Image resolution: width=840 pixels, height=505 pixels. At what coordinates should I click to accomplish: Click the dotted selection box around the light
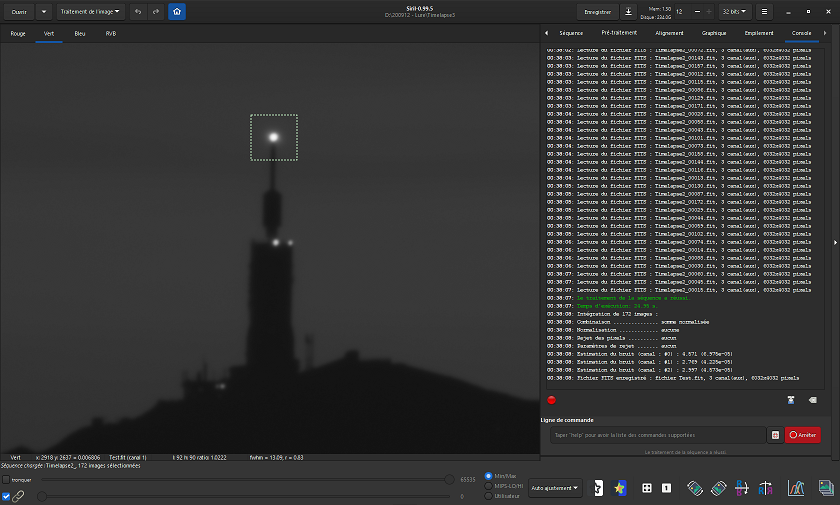tap(274, 137)
